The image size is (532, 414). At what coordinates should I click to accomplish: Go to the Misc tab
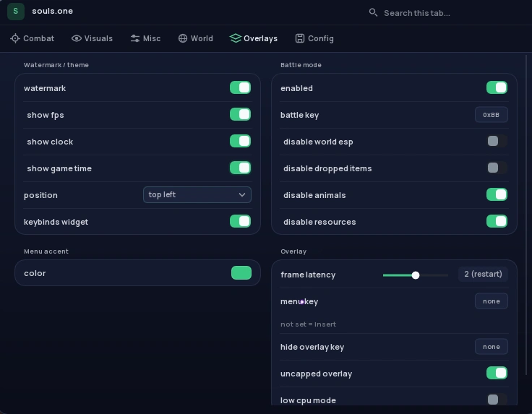tap(145, 38)
